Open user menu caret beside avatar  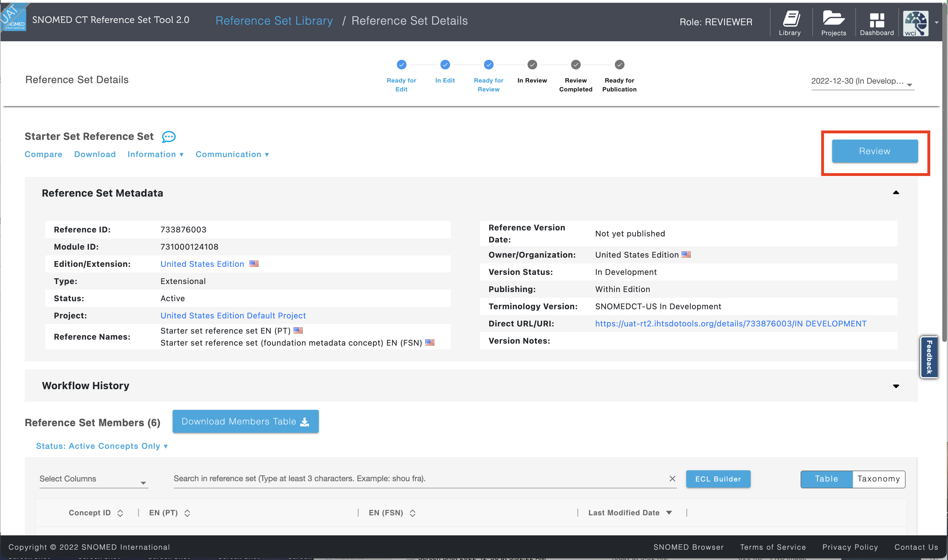[x=937, y=23]
